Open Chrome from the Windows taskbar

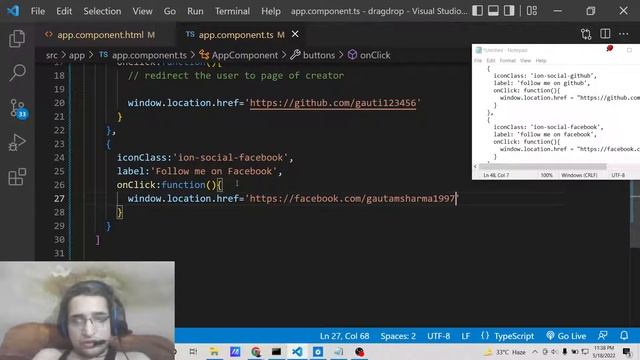256,352
